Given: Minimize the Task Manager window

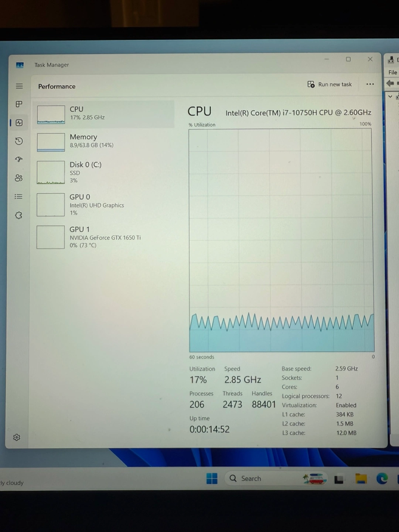Looking at the screenshot, I should pos(327,59).
